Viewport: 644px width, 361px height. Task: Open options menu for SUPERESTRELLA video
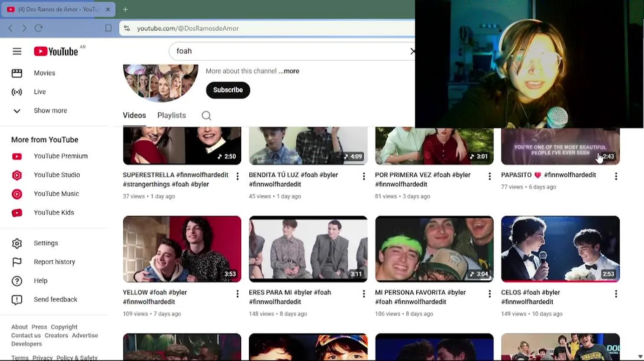(237, 176)
